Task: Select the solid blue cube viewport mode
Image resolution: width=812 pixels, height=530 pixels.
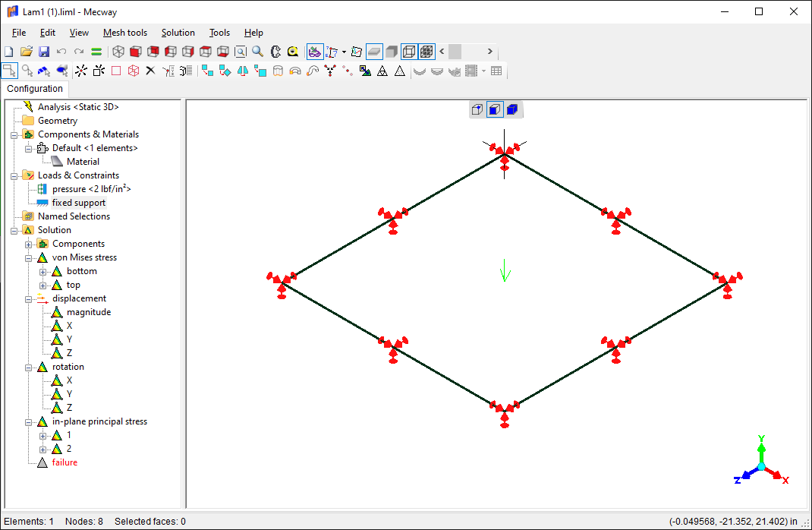Action: click(x=513, y=109)
